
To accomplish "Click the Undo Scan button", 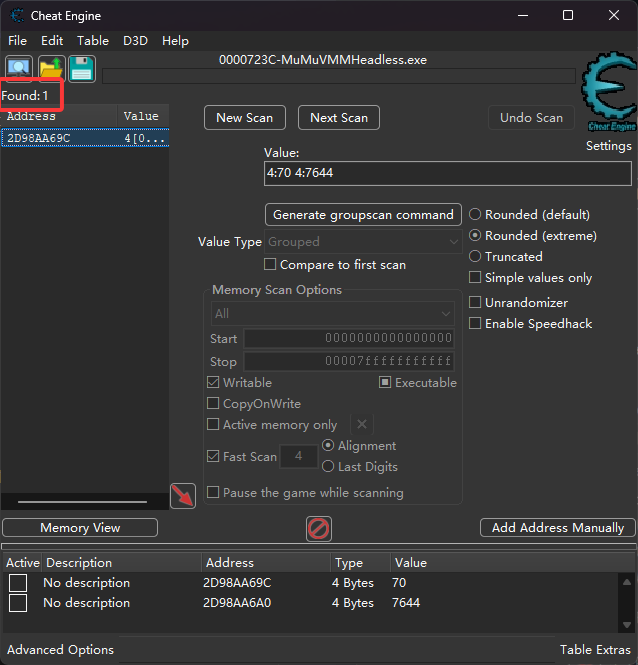I will pyautogui.click(x=532, y=117).
